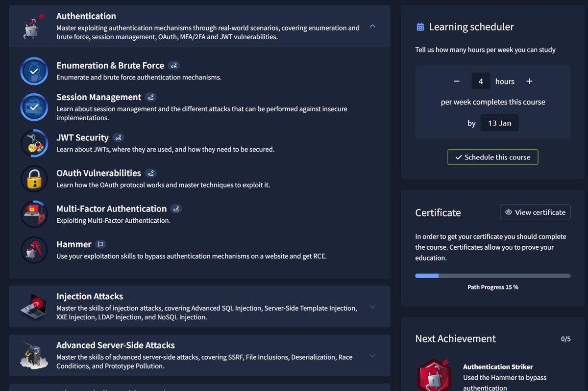The image size is (588, 391).
Task: Click the red Hammer module icon
Action: [x=33, y=250]
